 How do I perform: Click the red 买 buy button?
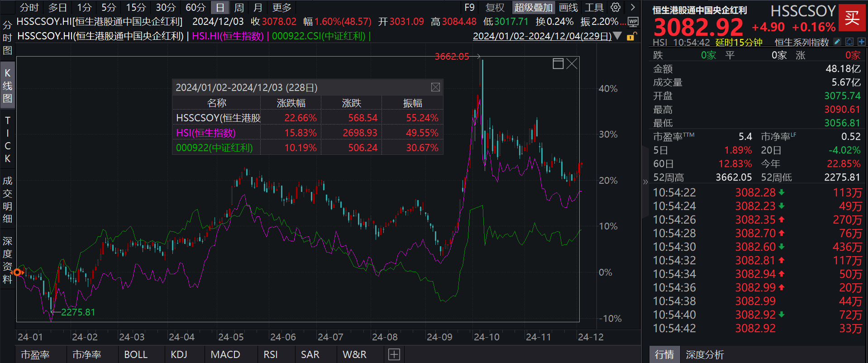click(852, 18)
